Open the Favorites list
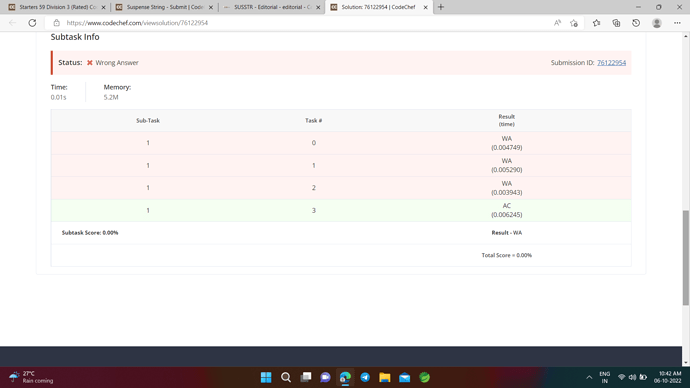Screen dimensions: 690x388 point(596,23)
